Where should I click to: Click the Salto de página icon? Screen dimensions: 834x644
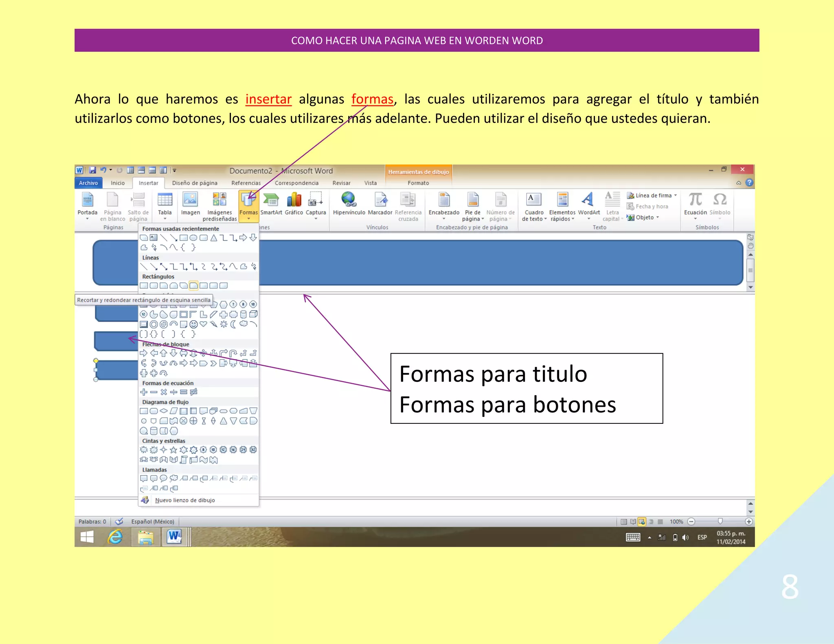[x=138, y=200]
